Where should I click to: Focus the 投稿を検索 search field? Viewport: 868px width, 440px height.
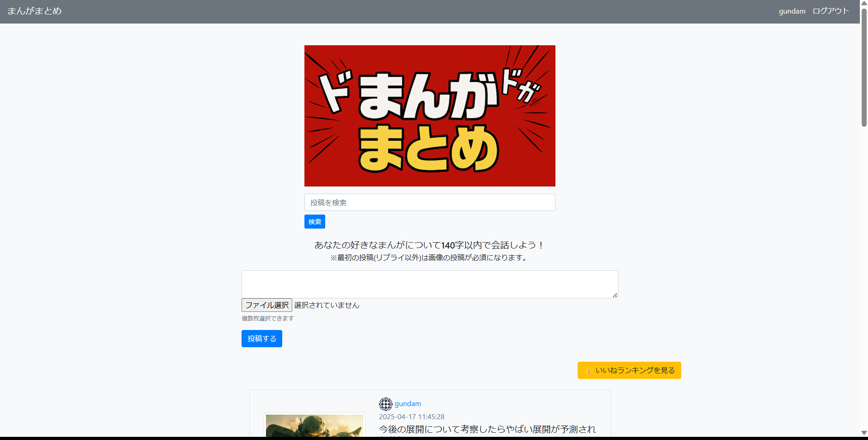click(x=430, y=202)
